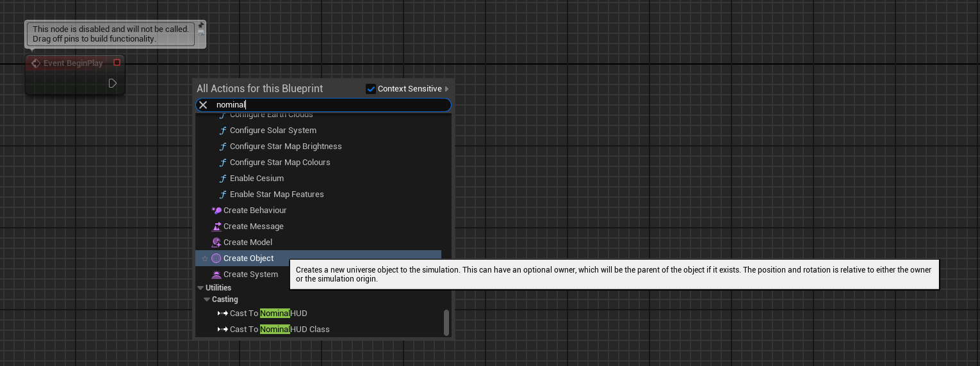
Task: Click the star icon beside Create Object
Action: pyautogui.click(x=205, y=259)
